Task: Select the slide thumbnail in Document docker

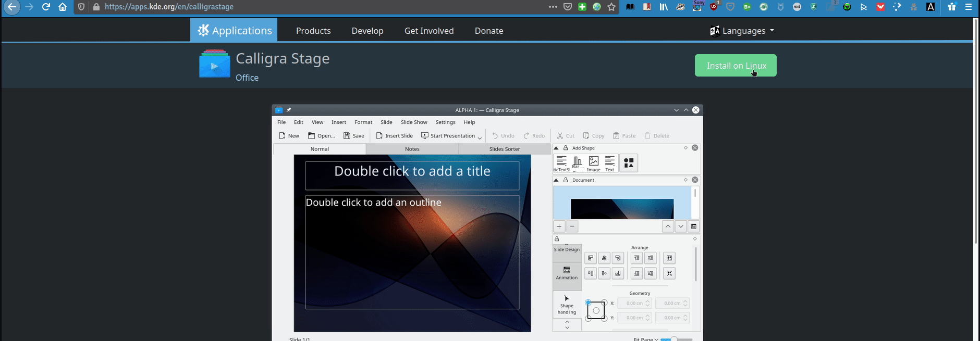Action: 622,208
